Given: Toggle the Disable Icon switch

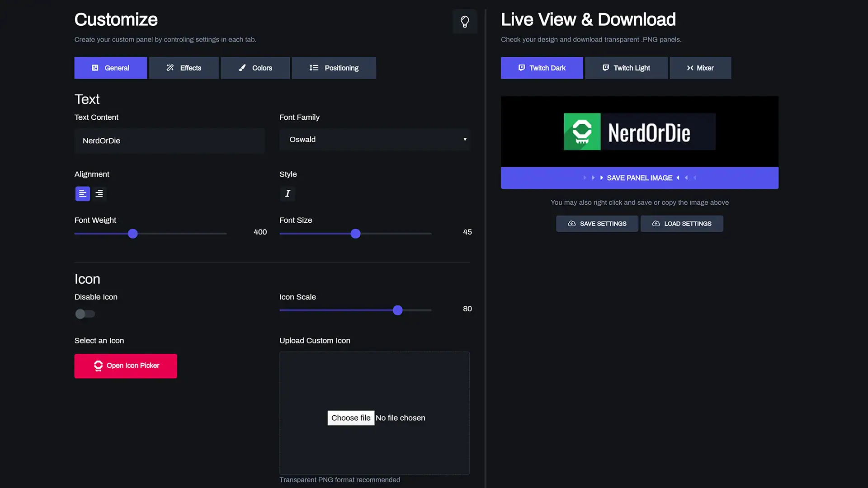Looking at the screenshot, I should 85,314.
